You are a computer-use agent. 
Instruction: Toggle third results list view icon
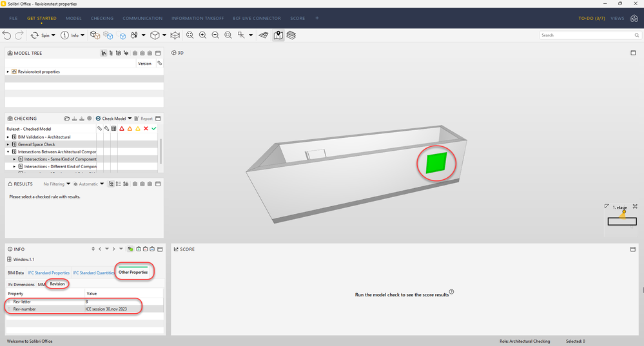(126, 184)
